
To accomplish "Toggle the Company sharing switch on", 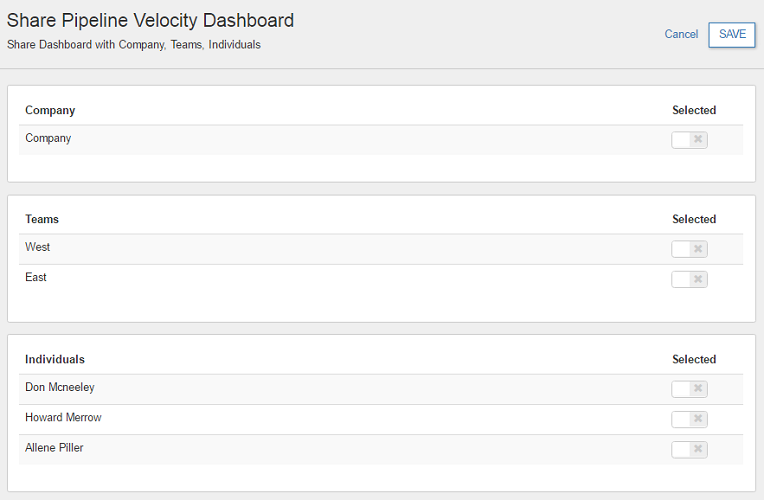I will coord(689,140).
